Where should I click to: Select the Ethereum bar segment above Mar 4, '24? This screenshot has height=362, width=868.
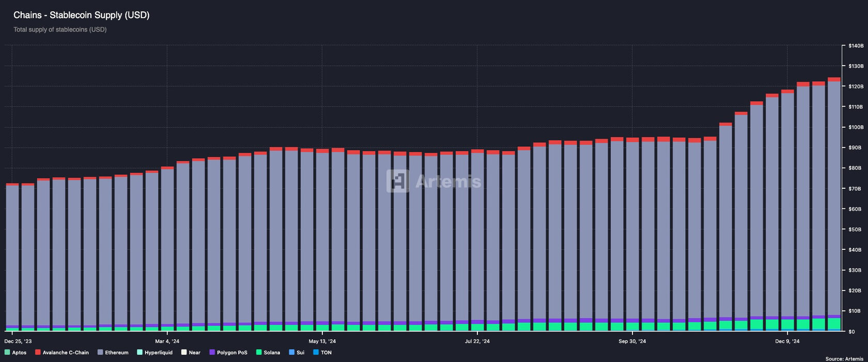(x=167, y=247)
